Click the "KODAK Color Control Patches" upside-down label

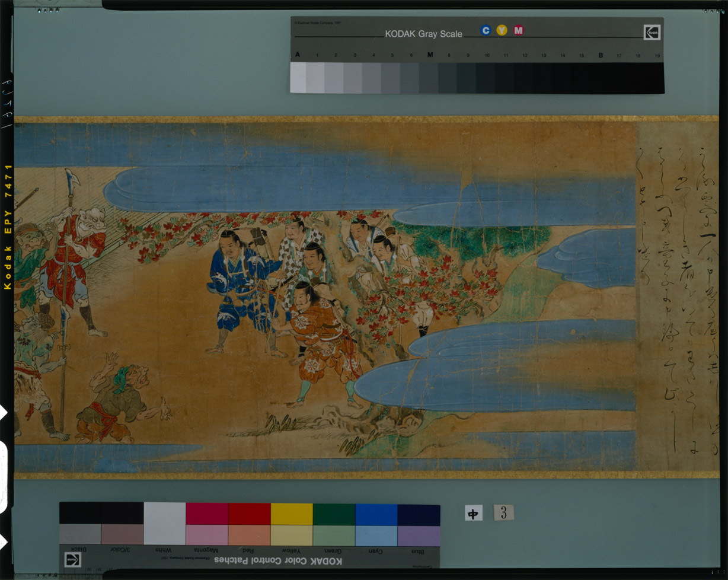coord(278,560)
